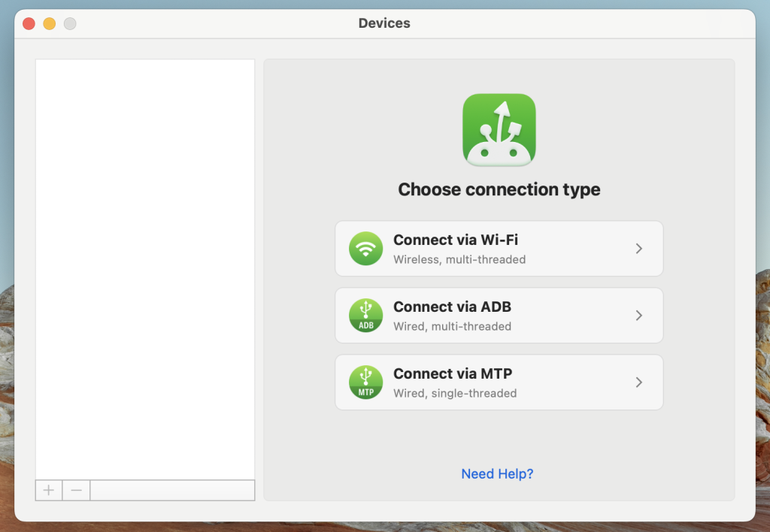The image size is (770, 532).
Task: Minimize the Devices window
Action: point(50,23)
